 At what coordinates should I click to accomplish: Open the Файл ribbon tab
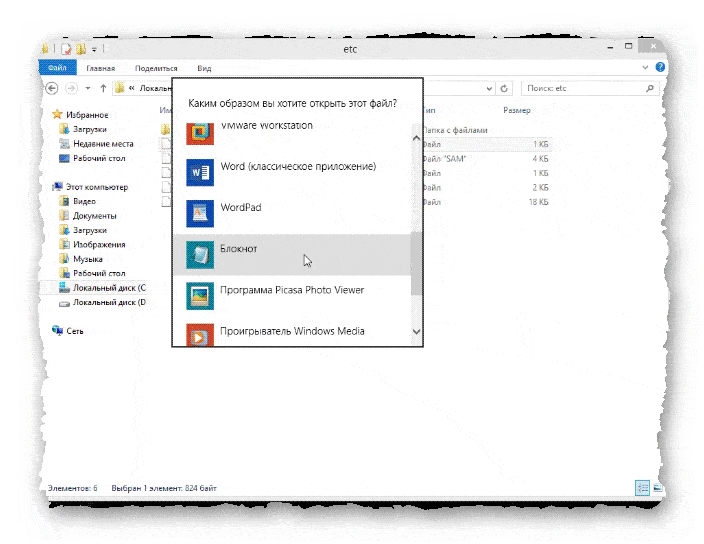coord(57,68)
